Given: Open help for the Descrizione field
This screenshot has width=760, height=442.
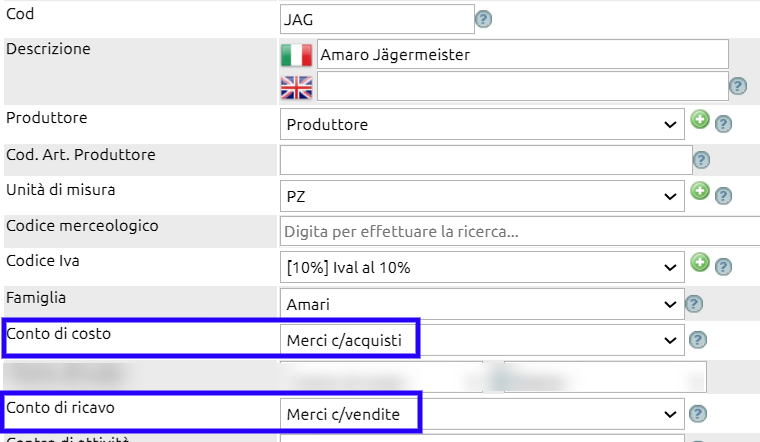Looking at the screenshot, I should click(x=738, y=86).
